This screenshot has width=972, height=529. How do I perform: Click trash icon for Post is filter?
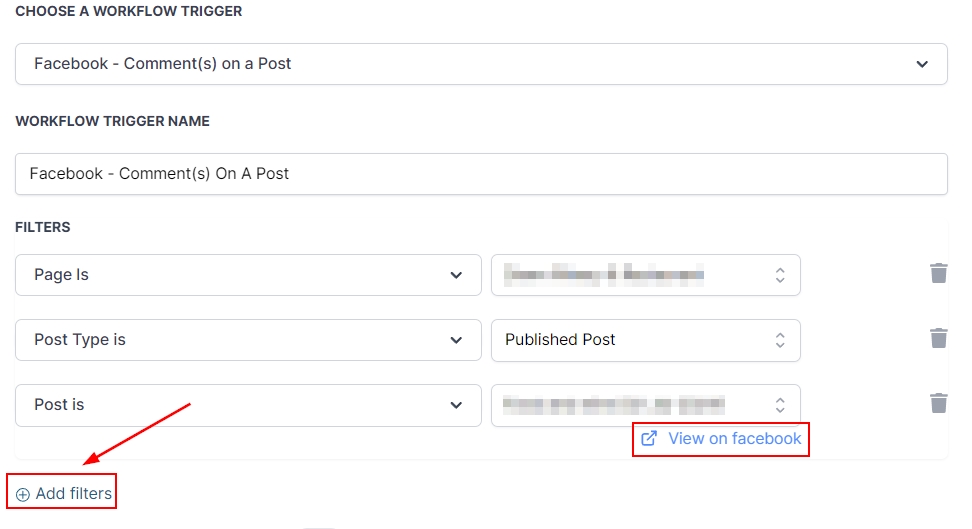pyautogui.click(x=938, y=404)
